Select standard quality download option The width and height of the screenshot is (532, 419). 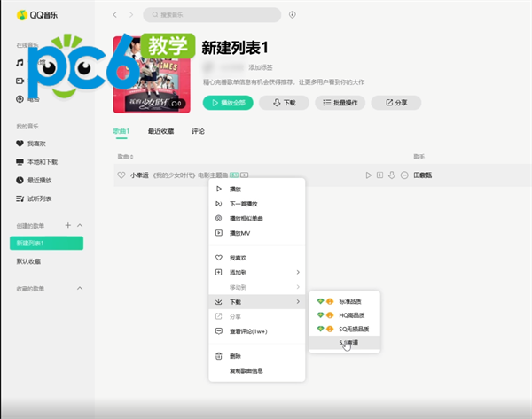point(344,301)
